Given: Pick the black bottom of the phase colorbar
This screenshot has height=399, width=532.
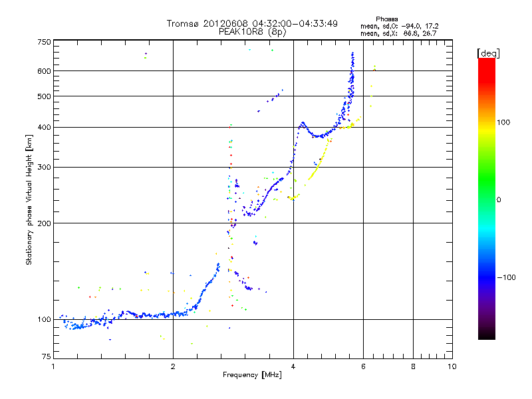Looking at the screenshot, I should [487, 336].
